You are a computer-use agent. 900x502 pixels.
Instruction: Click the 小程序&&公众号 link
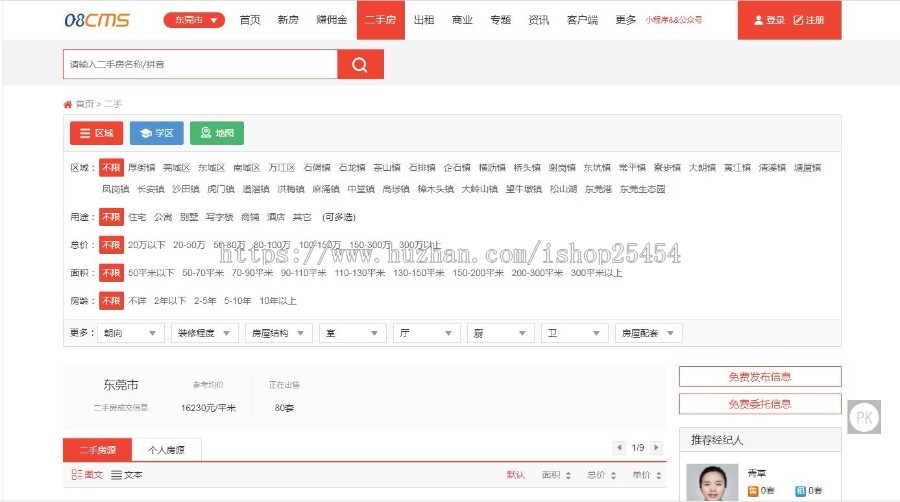pos(673,20)
